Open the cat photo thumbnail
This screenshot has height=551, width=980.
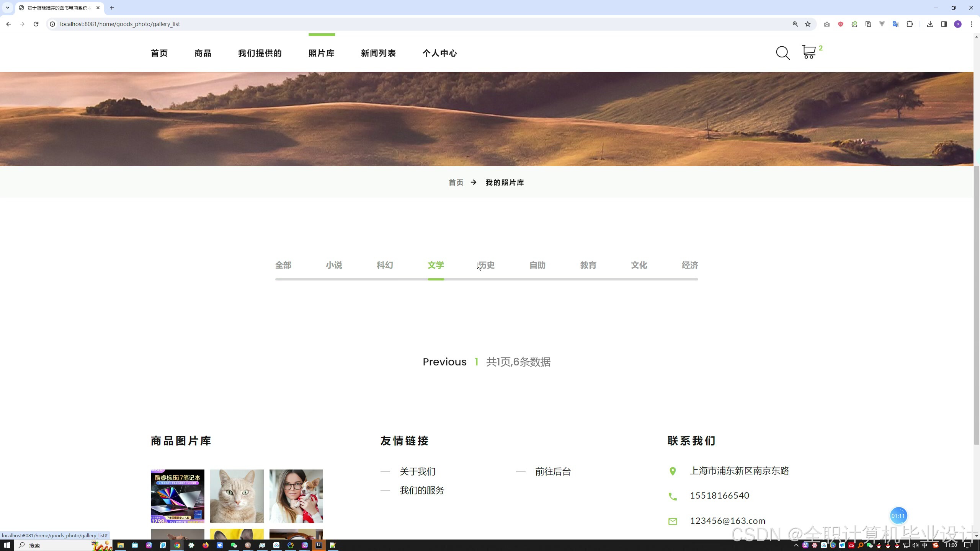237,496
